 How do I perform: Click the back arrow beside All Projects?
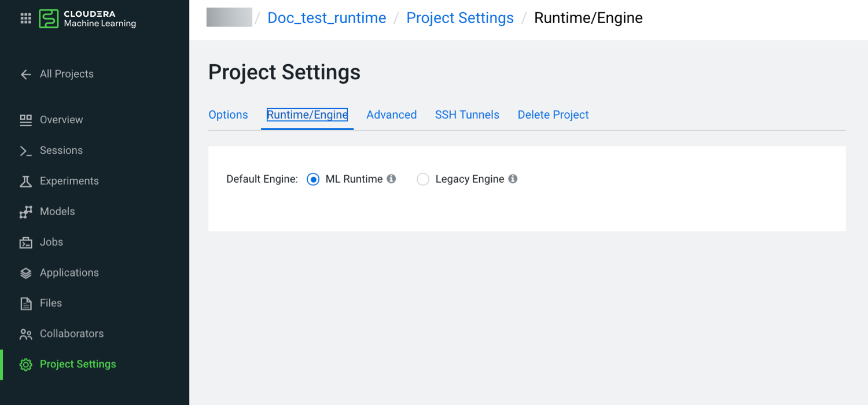(25, 74)
